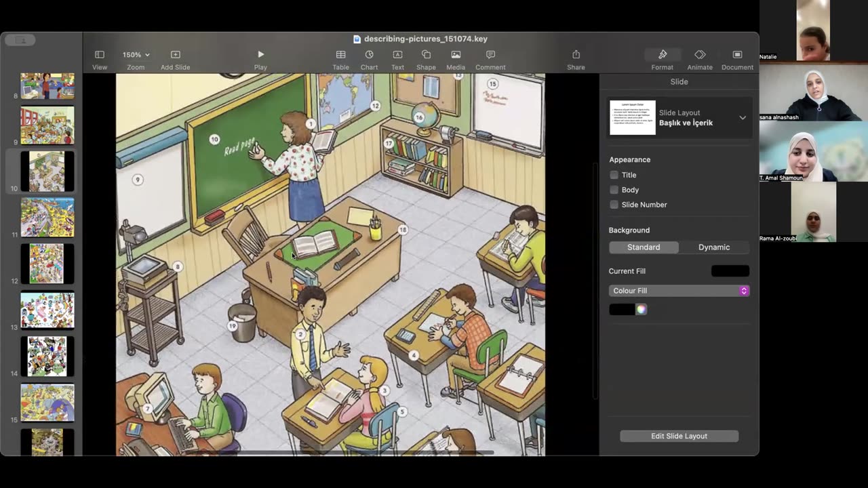
Task: Select slide 11 thumbnail
Action: click(x=47, y=217)
